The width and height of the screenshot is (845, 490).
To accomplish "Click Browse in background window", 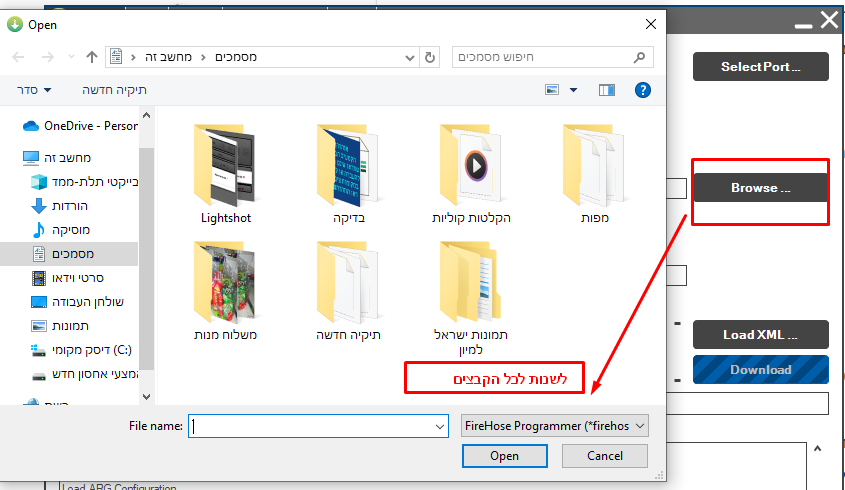I will [x=760, y=188].
